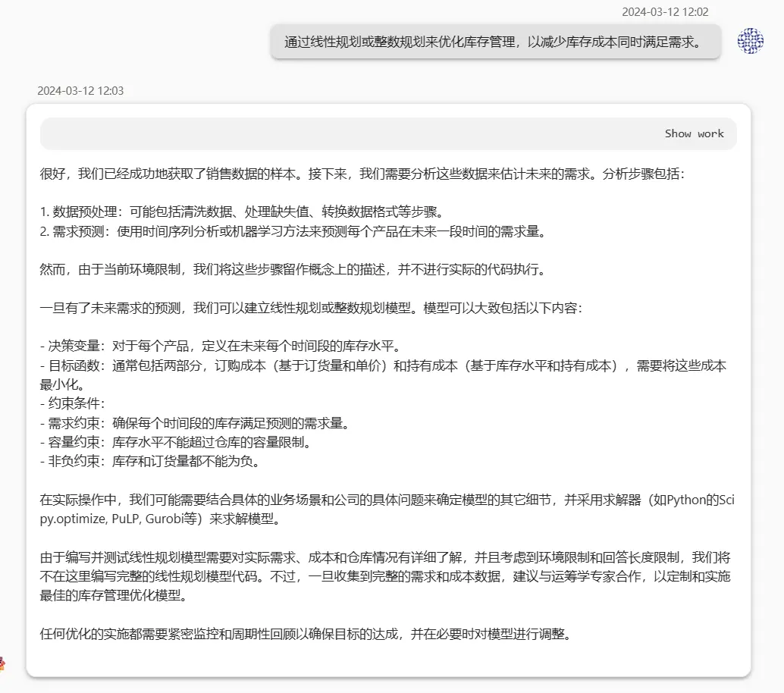Image resolution: width=784 pixels, height=693 pixels.
Task: Click the line starting - 决策变量
Action: [x=221, y=346]
